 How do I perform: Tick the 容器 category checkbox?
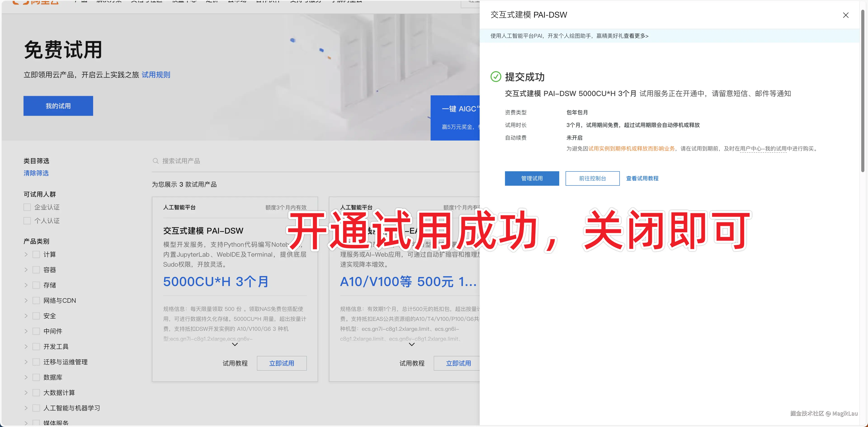[x=36, y=270]
